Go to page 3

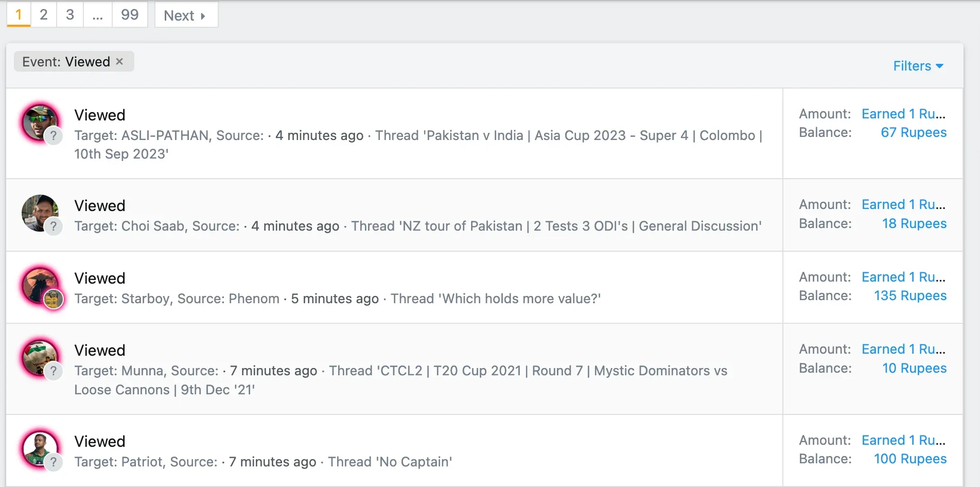[70, 14]
